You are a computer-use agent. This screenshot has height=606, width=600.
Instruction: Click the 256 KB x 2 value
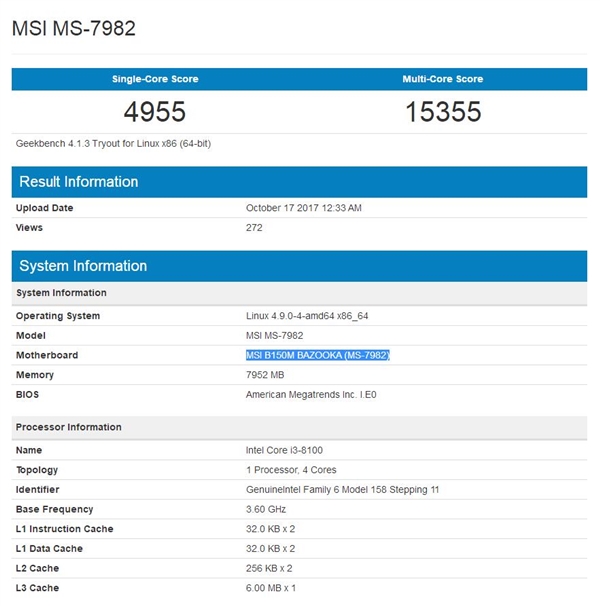tap(269, 569)
